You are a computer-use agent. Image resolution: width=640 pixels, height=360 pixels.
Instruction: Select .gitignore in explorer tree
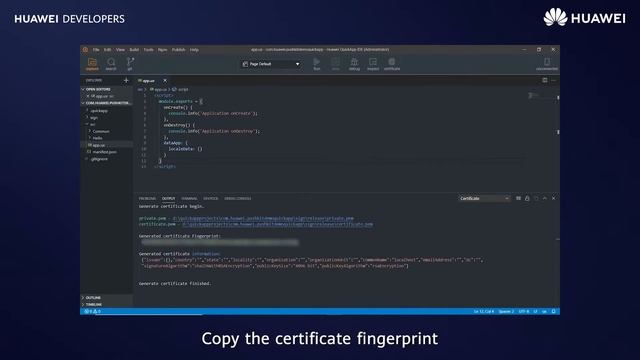pyautogui.click(x=99, y=159)
